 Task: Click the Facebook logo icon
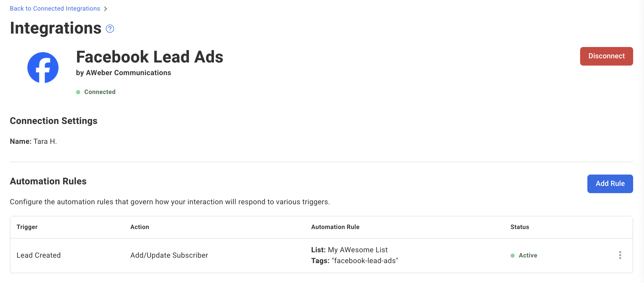click(x=43, y=68)
